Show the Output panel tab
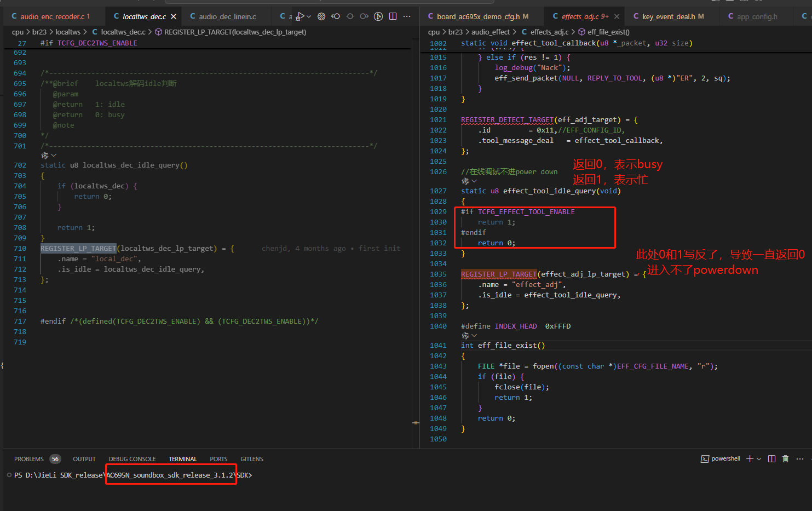The image size is (812, 511). click(x=84, y=459)
